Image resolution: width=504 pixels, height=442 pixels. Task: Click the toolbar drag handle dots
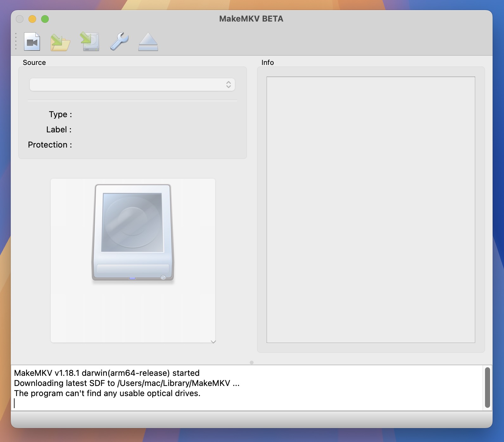click(x=16, y=41)
